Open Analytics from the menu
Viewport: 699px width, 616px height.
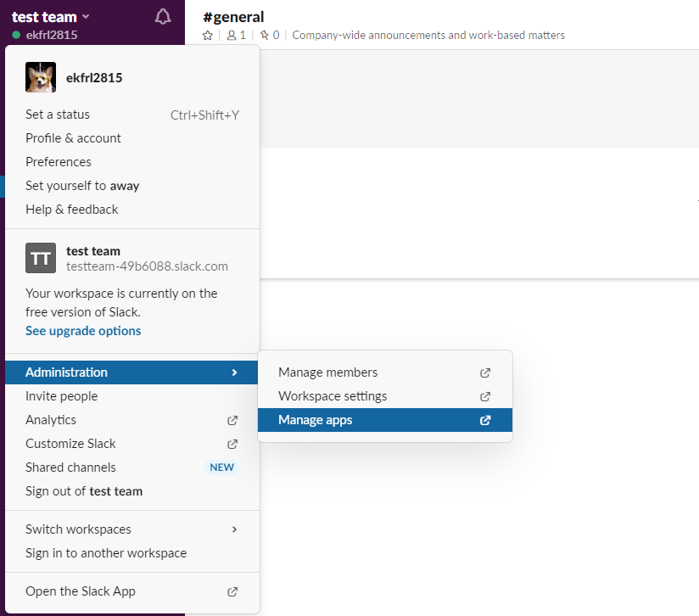point(132,420)
